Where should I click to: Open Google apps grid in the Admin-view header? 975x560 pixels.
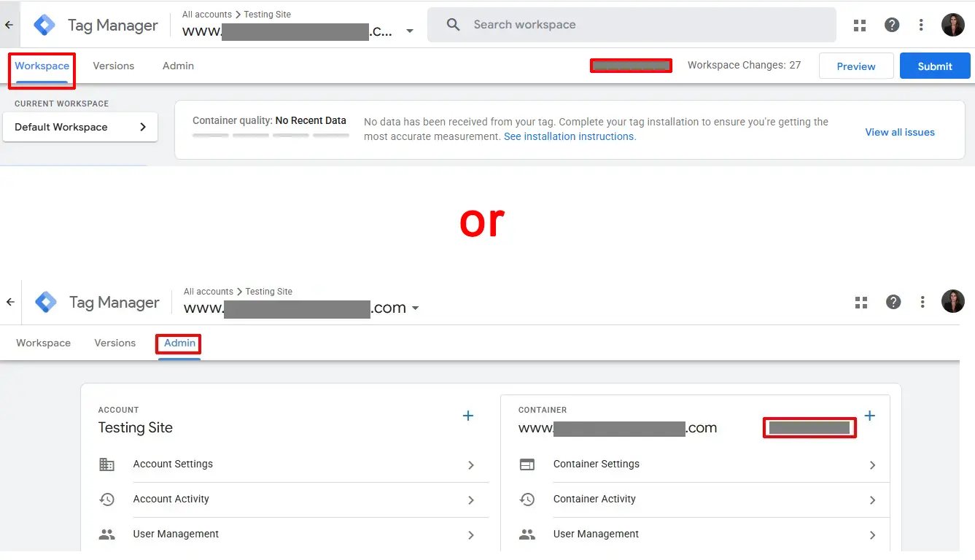tap(861, 302)
